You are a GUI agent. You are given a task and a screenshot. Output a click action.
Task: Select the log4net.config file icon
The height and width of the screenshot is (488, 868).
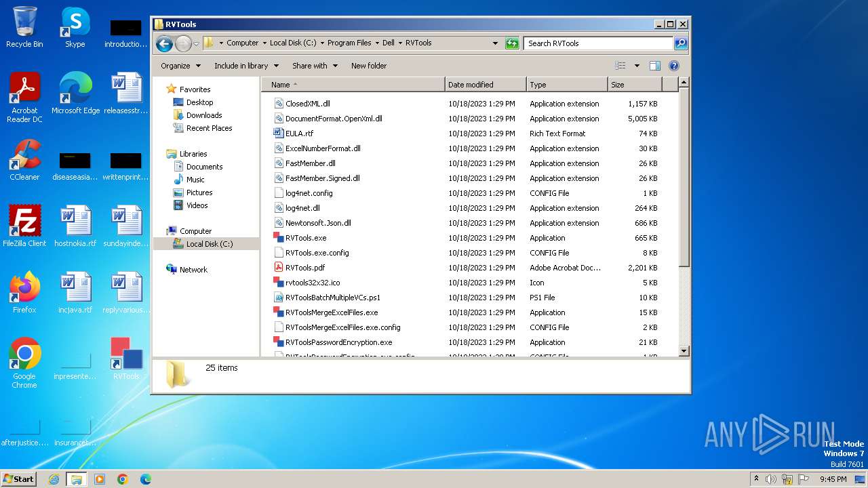278,193
